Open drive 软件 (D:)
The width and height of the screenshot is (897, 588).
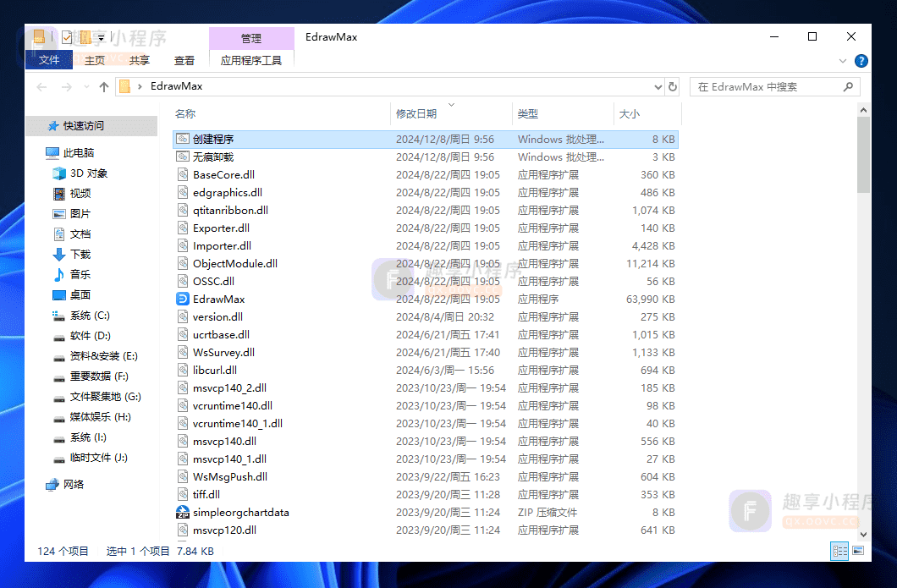click(x=82, y=336)
